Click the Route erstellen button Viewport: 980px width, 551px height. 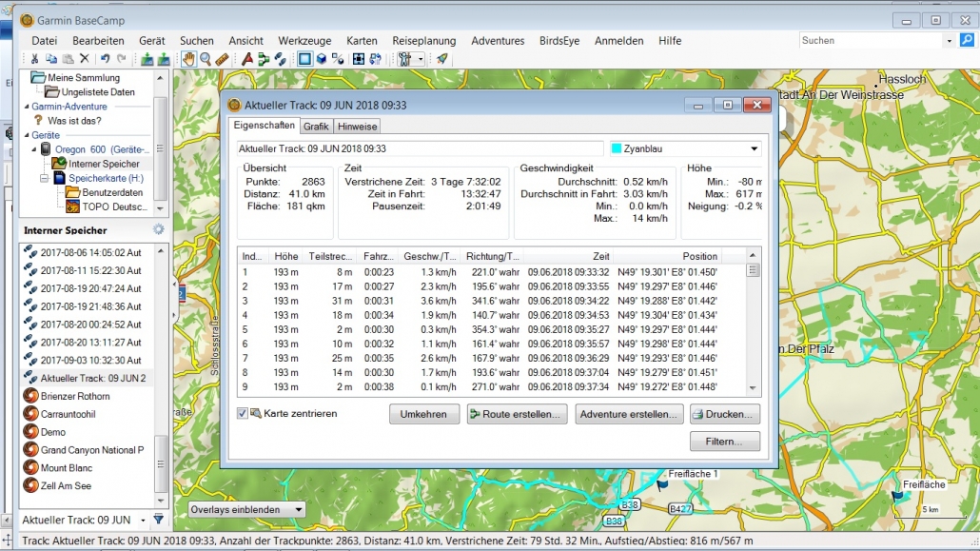(x=517, y=414)
